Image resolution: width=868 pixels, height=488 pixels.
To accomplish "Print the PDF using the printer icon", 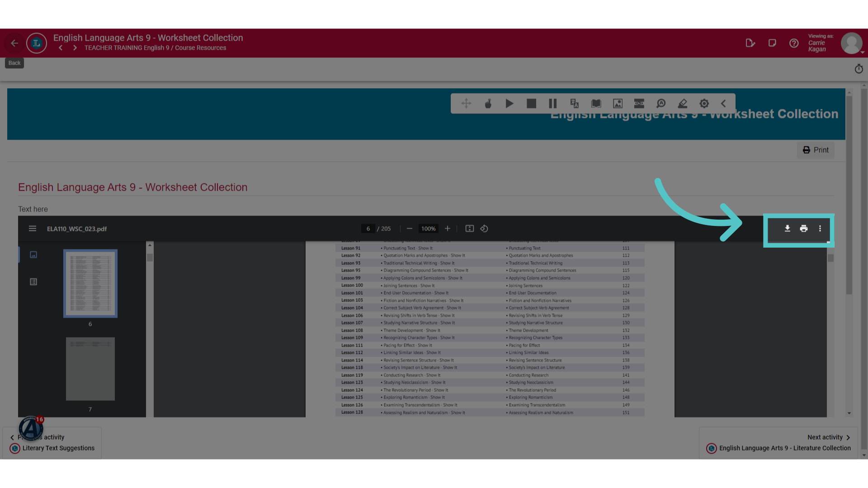I will click(803, 229).
